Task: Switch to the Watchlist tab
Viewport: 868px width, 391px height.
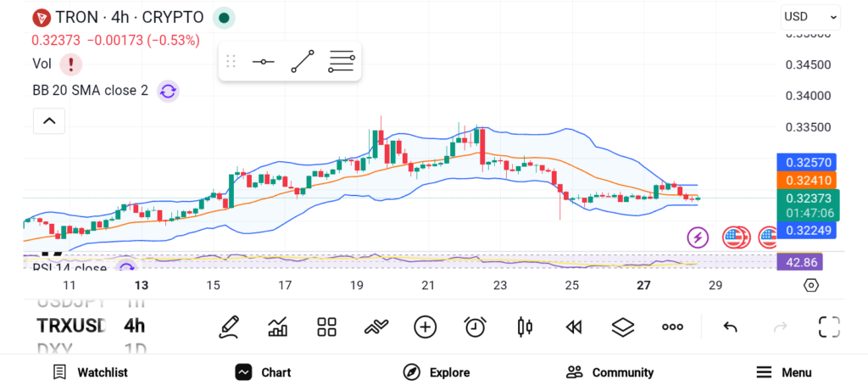Action: (90, 372)
